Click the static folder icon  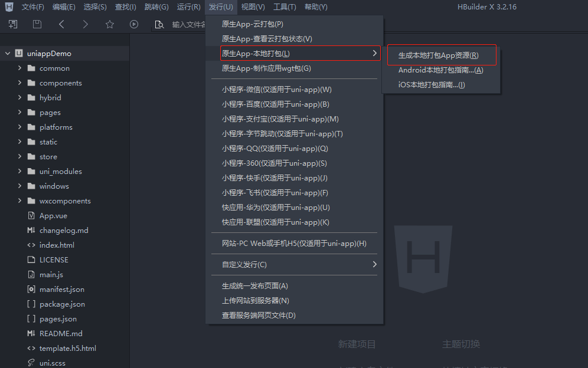tap(31, 142)
